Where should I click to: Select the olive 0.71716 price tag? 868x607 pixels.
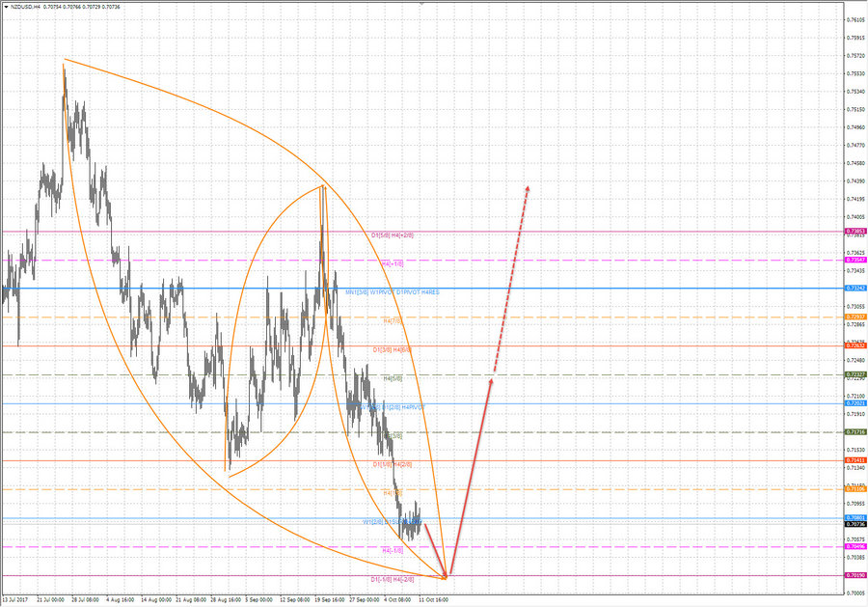[855, 432]
